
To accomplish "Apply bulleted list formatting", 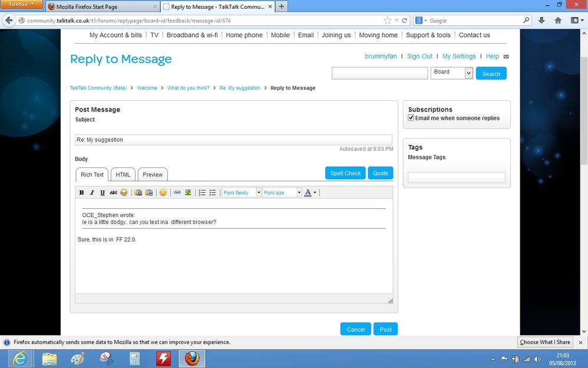I will pyautogui.click(x=213, y=193).
